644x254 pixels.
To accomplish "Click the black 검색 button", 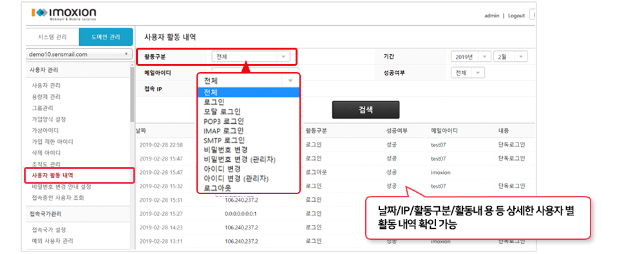I will 366,110.
